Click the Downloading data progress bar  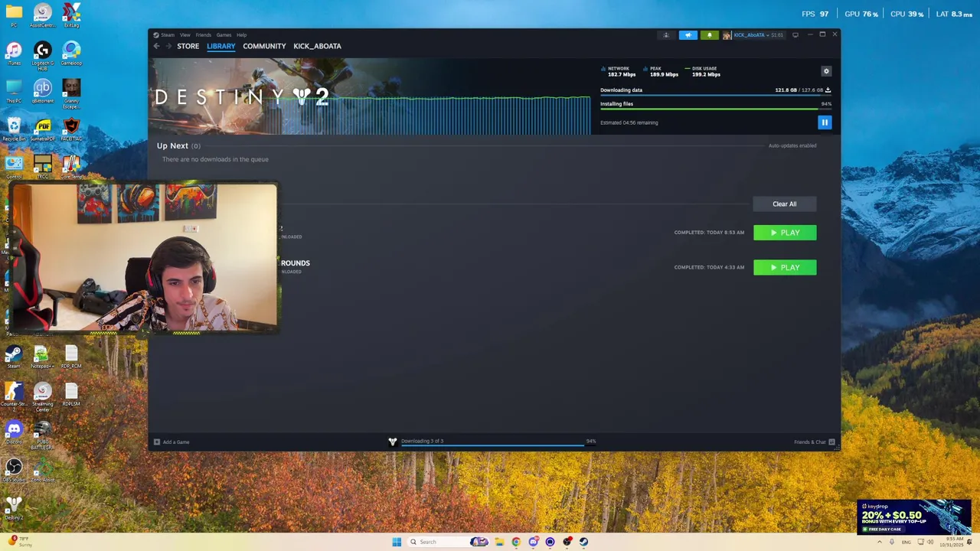click(716, 96)
